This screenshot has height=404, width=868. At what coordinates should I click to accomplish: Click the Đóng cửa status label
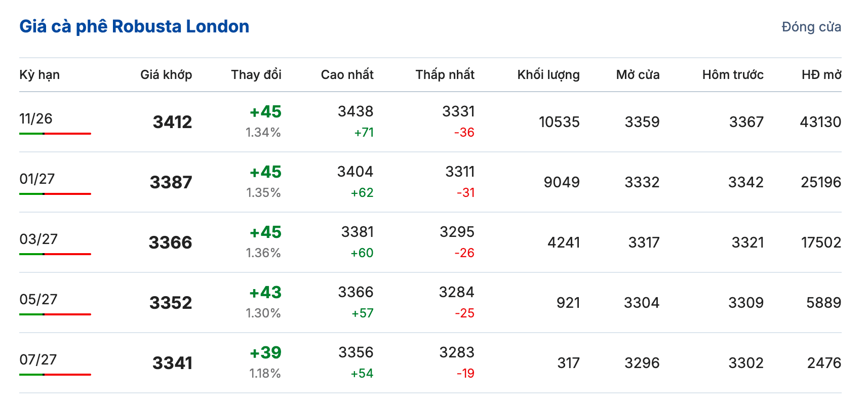coord(811,27)
